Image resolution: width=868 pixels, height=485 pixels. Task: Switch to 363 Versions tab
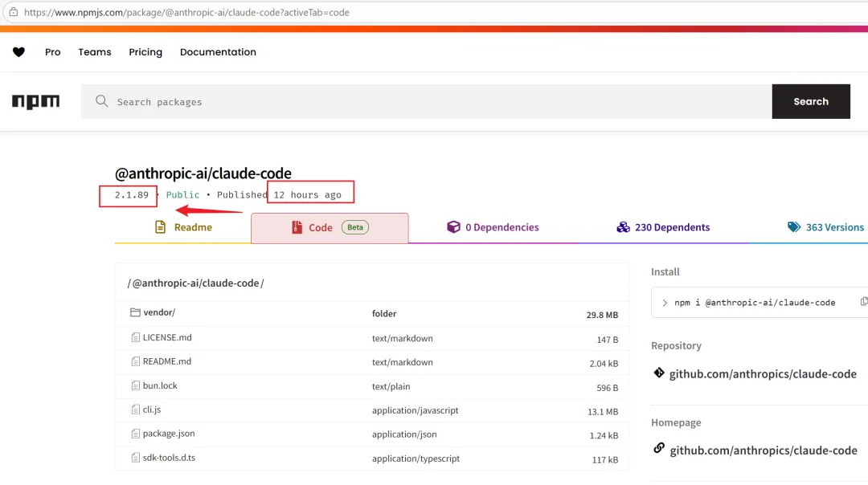[x=825, y=227]
